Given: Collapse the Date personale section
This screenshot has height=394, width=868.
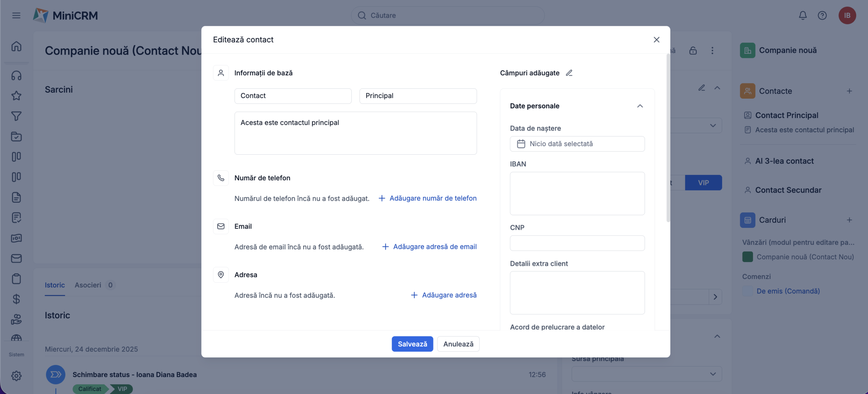Looking at the screenshot, I should coord(640,106).
